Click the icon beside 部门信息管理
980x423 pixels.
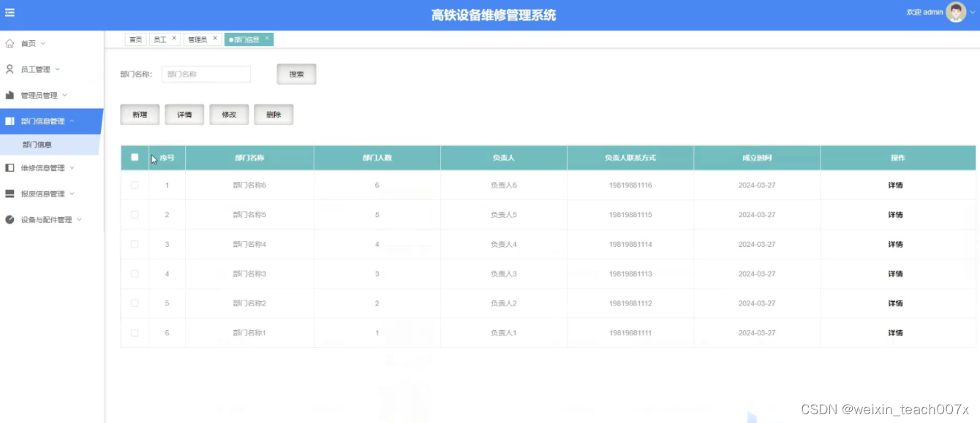pos(10,121)
